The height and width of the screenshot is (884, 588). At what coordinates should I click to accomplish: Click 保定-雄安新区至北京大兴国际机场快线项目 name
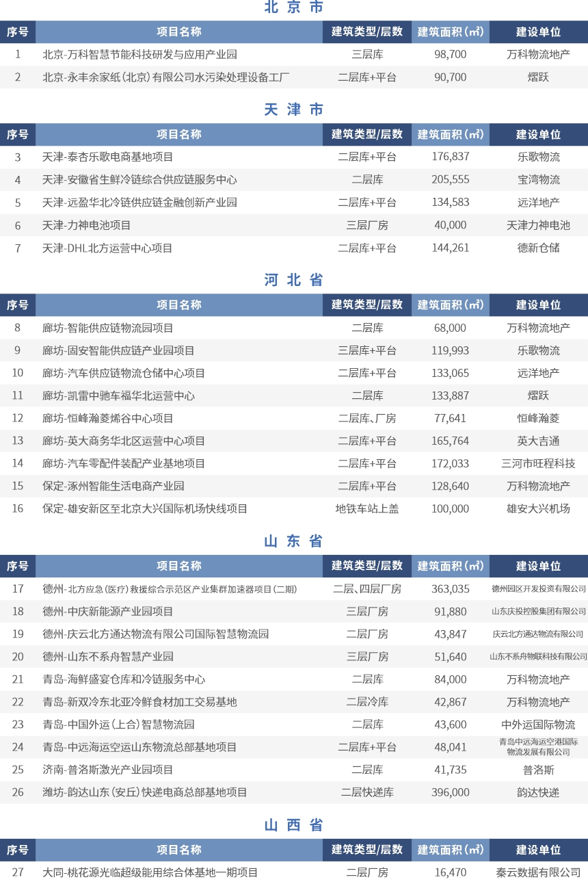(145, 508)
